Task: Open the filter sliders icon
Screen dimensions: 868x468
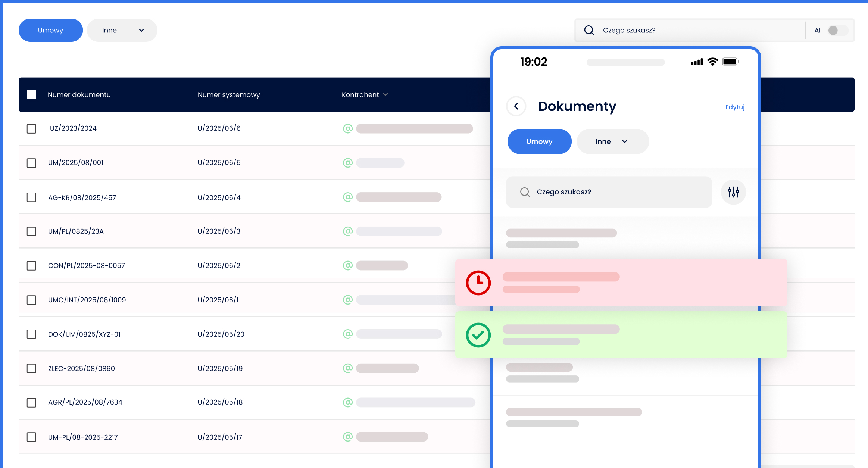Action: point(733,192)
